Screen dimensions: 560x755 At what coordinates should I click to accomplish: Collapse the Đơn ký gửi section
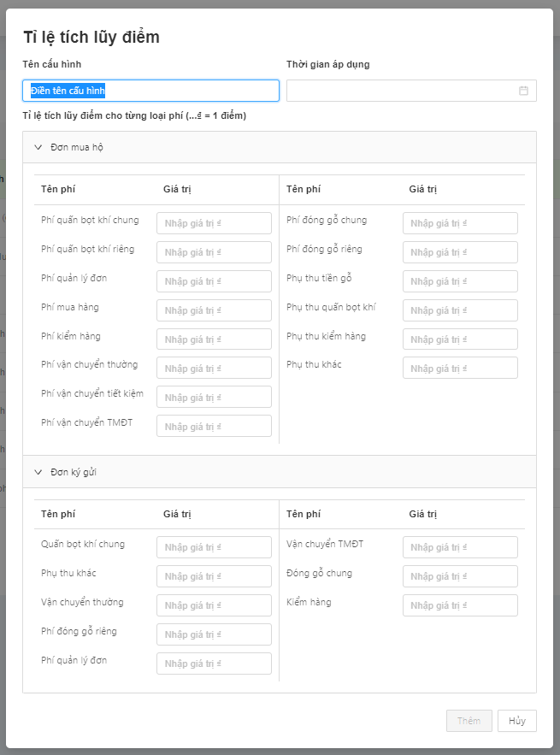(x=38, y=472)
